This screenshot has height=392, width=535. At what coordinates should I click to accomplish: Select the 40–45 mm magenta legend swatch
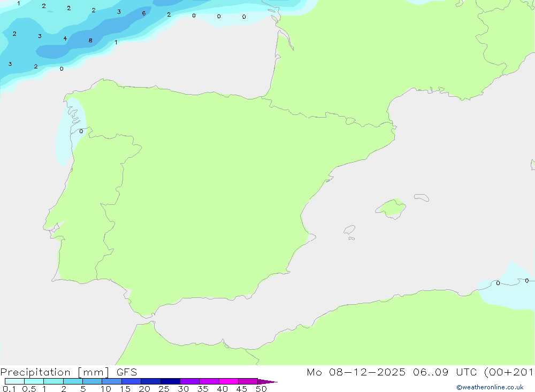(x=228, y=381)
